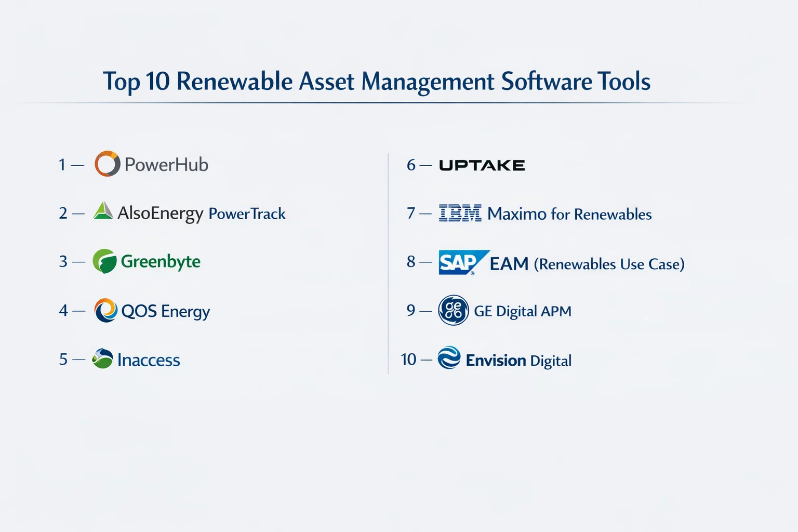Click the QOS Energy text label
Viewport: 798px width, 532px height.
point(165,311)
